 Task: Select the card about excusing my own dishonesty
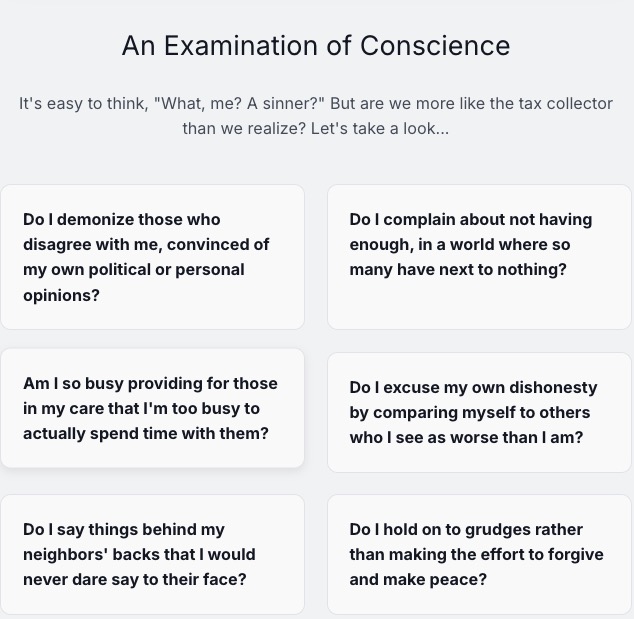coord(479,412)
